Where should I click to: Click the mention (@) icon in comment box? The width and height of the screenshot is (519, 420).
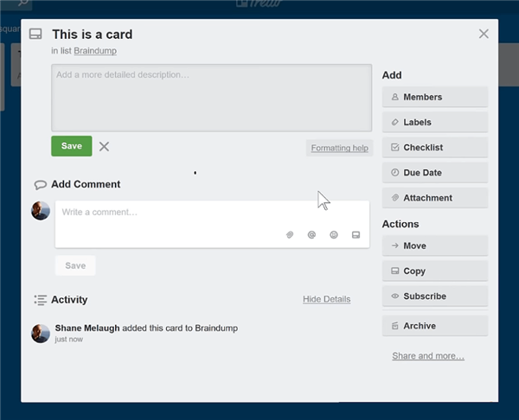(311, 235)
